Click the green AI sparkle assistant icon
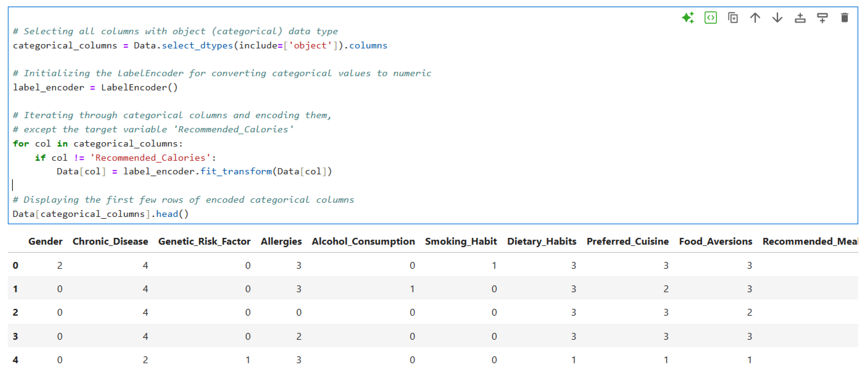This screenshot has height=379, width=868. 688,18
